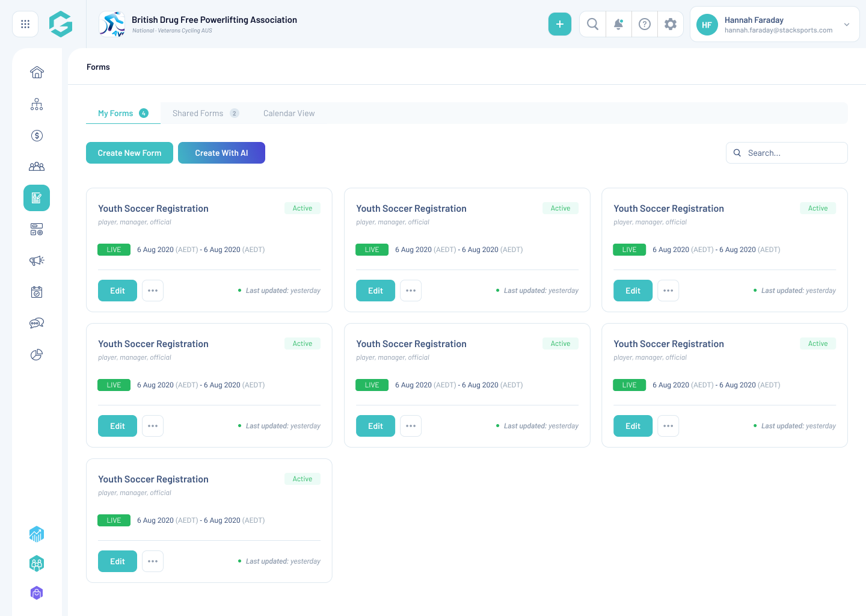Click the Create New Form button
Screen dimensions: 866x616
click(129, 153)
